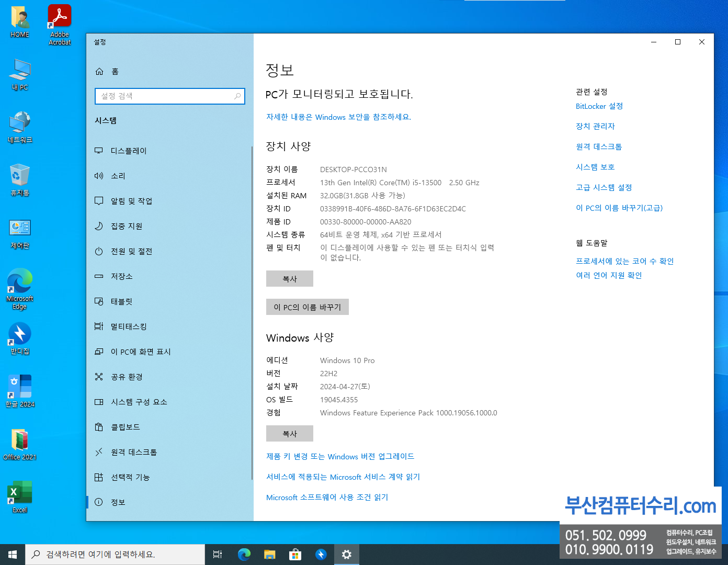The image size is (728, 565).
Task: Open the 이 PC에 화면 표시 projecting icon
Action: (99, 352)
